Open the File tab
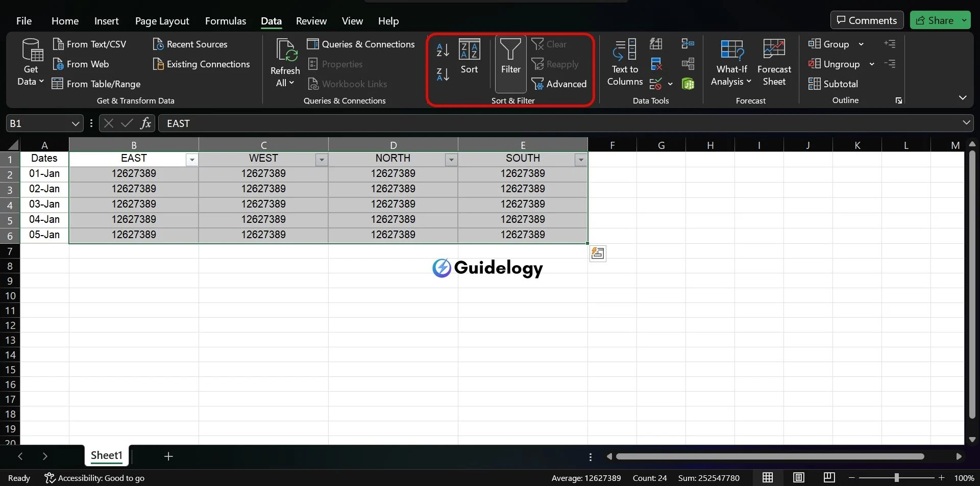Screen dimensions: 980x486 (x=24, y=21)
